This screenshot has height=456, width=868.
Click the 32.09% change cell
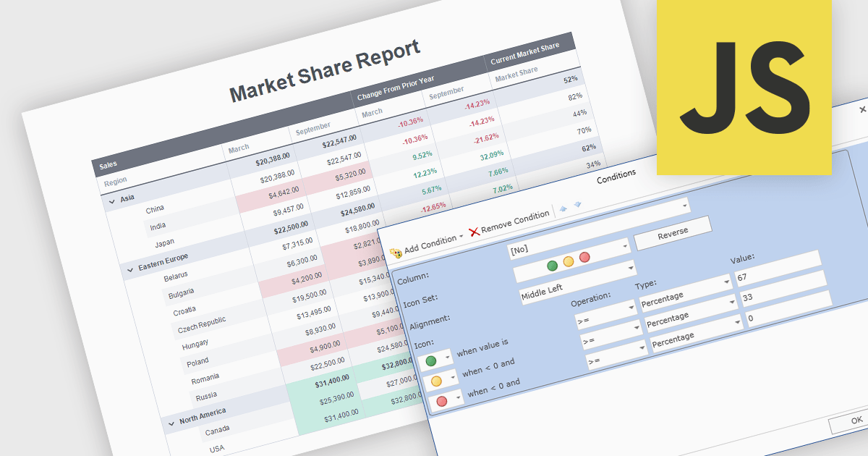(491, 154)
